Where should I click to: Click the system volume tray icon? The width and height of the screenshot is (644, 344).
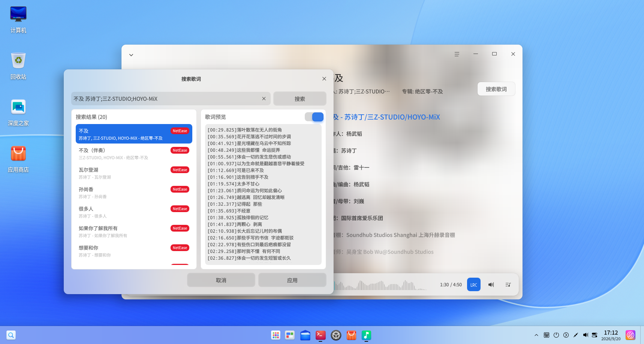coord(586,335)
